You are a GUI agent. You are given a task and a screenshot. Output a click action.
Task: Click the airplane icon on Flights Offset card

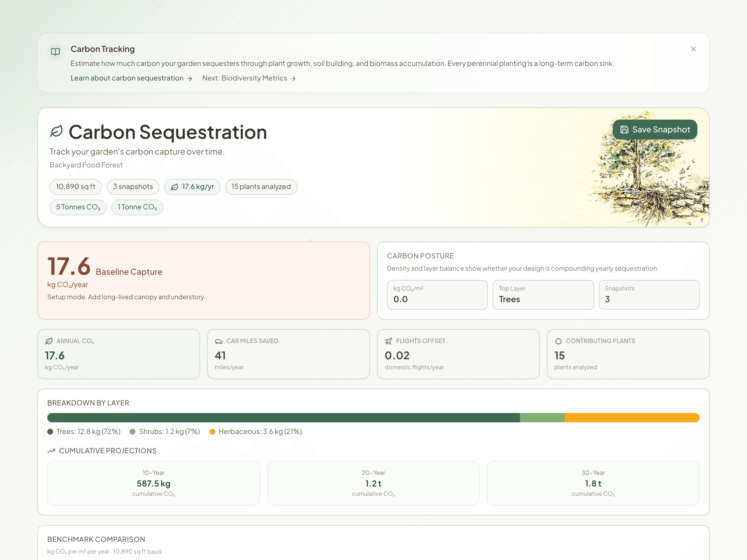pos(389,341)
